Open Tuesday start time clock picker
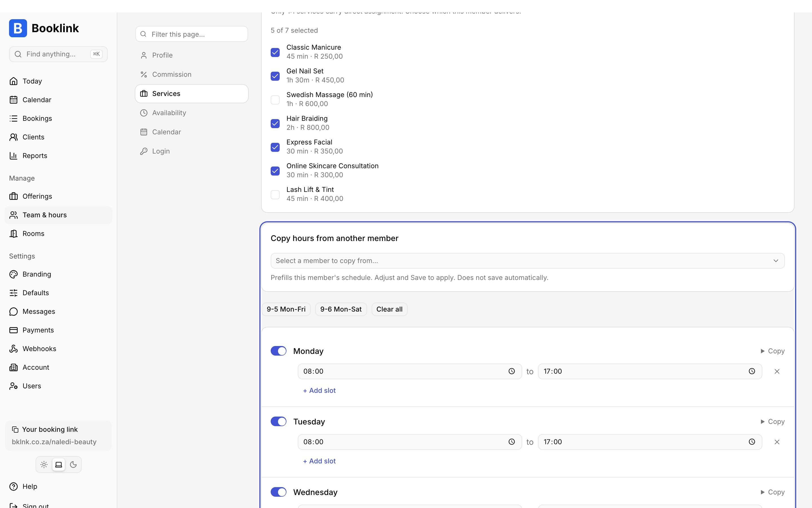 click(511, 442)
